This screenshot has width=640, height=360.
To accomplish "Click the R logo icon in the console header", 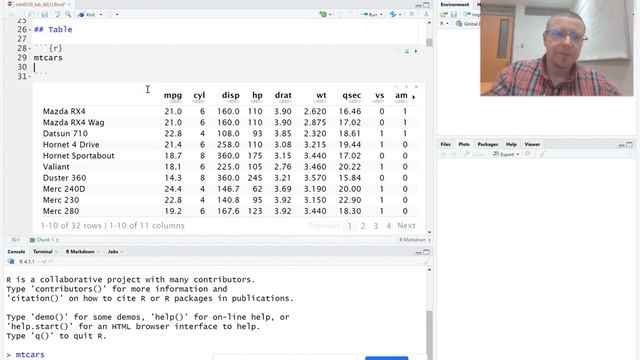I will tap(11, 262).
